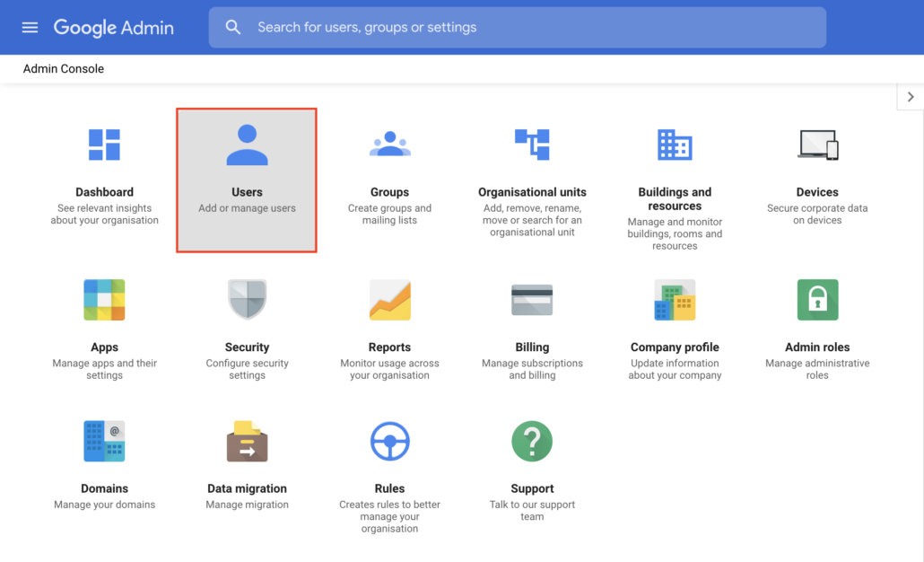The height and width of the screenshot is (562, 924).
Task: Click 'Secure corporate data on devices' text
Action: 817,214
